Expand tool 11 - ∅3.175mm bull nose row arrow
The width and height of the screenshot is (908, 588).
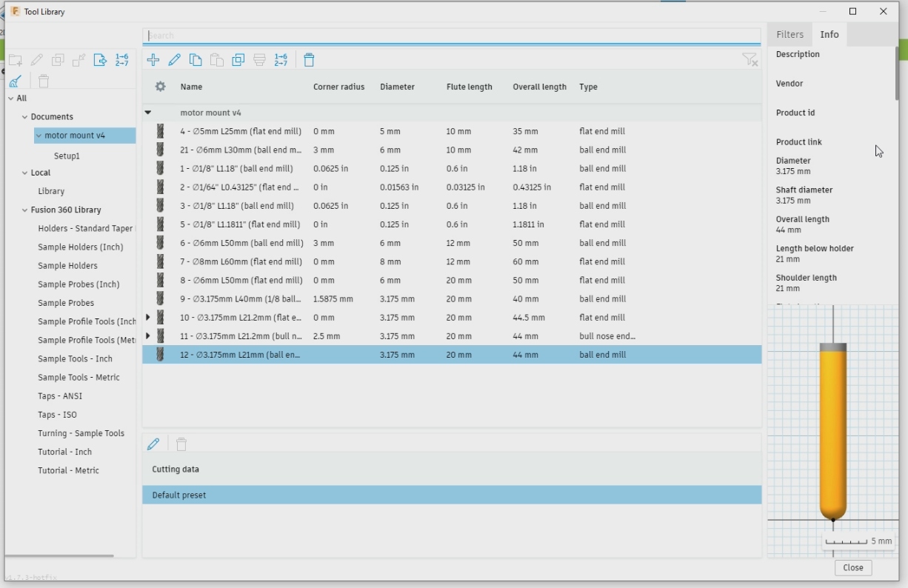148,335
